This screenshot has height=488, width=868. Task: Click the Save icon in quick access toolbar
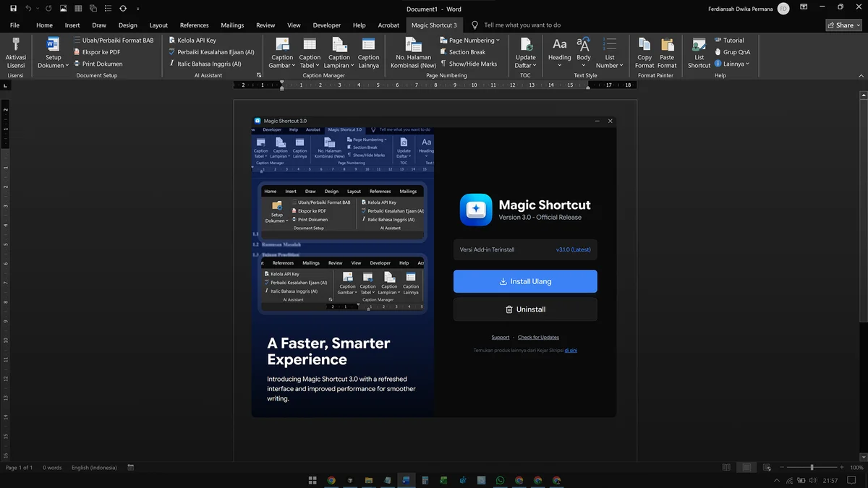[x=13, y=8]
